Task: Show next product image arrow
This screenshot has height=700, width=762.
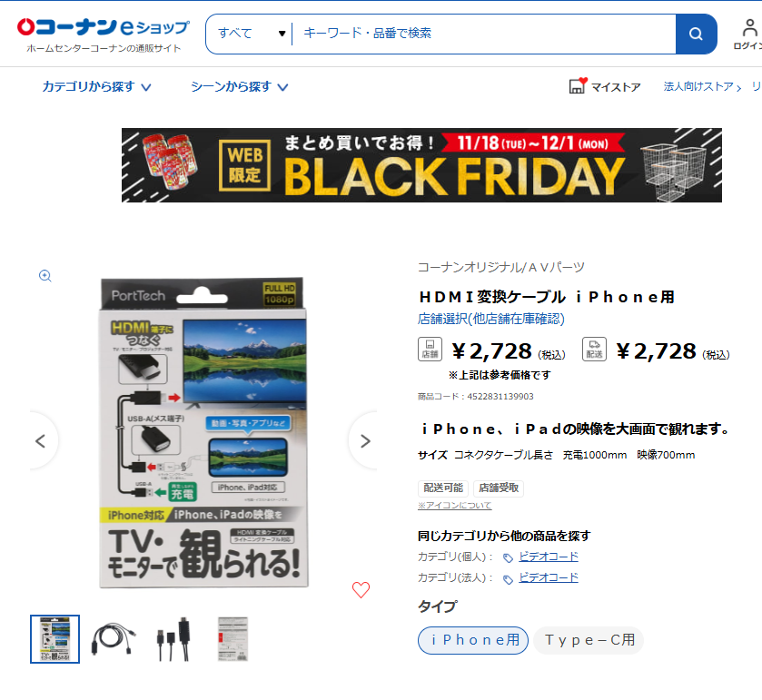Action: click(x=364, y=441)
